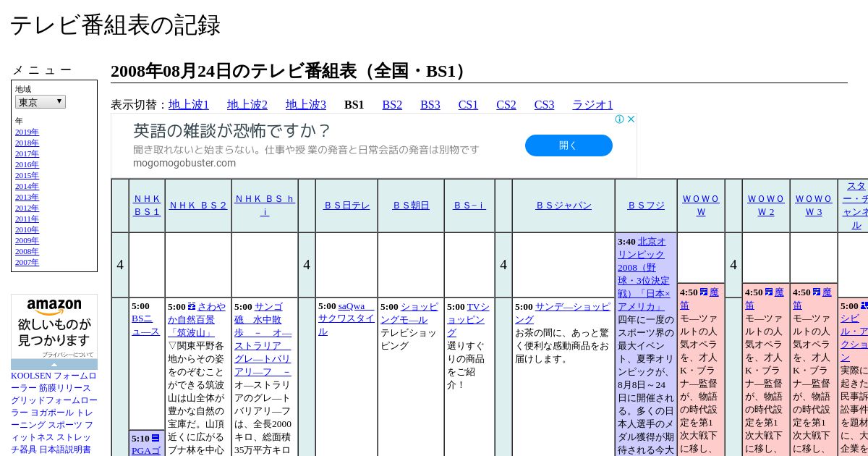868x456 pixels.
Task: Switch to the 地上波1 view
Action: click(x=189, y=105)
